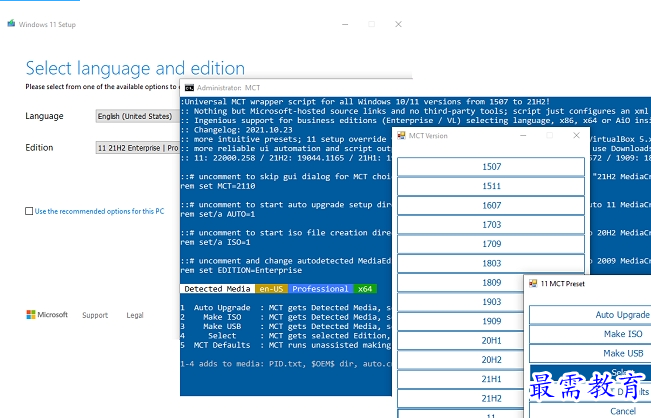Choose version 1809 in MCT Version
The image size is (651, 418).
(x=461, y=283)
